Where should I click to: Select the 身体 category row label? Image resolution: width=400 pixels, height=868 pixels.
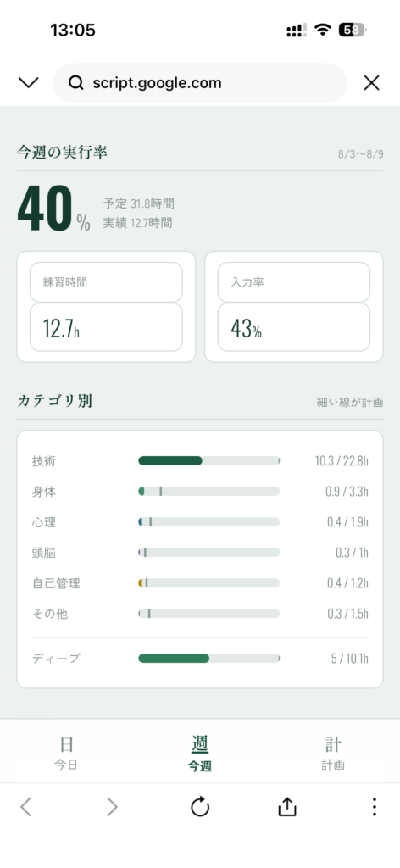click(x=44, y=492)
